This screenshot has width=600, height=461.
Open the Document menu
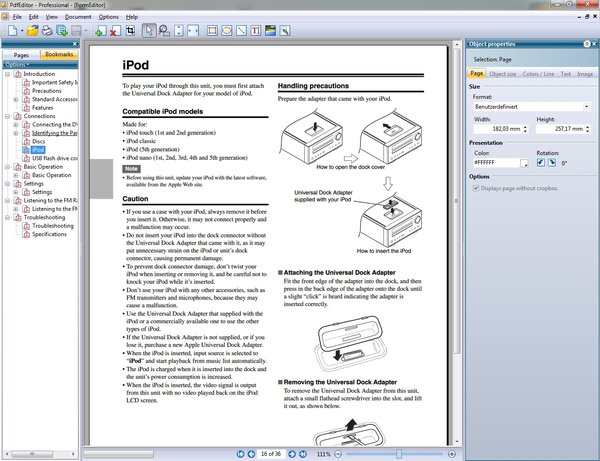point(78,17)
